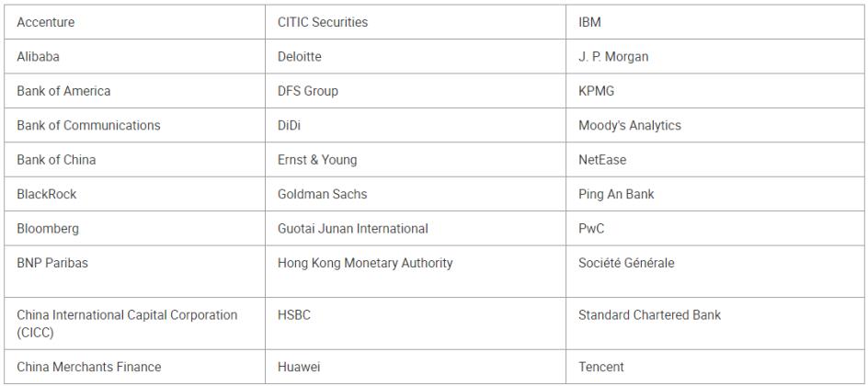Click the Accenture table cell
The width and height of the screenshot is (868, 386).
click(x=46, y=23)
